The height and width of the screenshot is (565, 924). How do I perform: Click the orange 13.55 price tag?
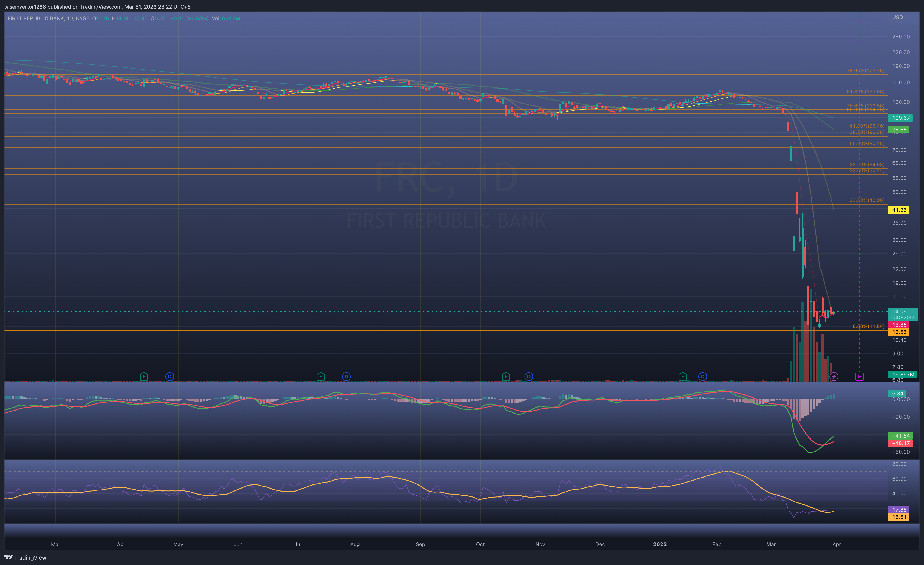pos(899,332)
